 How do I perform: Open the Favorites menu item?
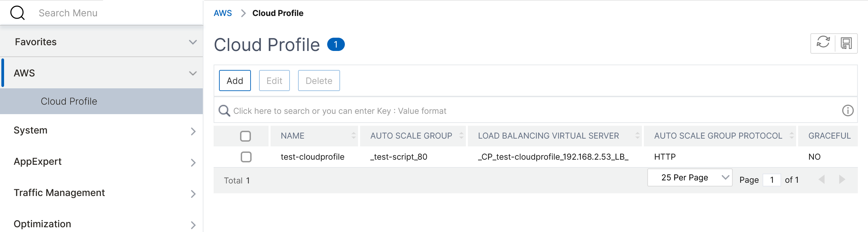tap(102, 42)
